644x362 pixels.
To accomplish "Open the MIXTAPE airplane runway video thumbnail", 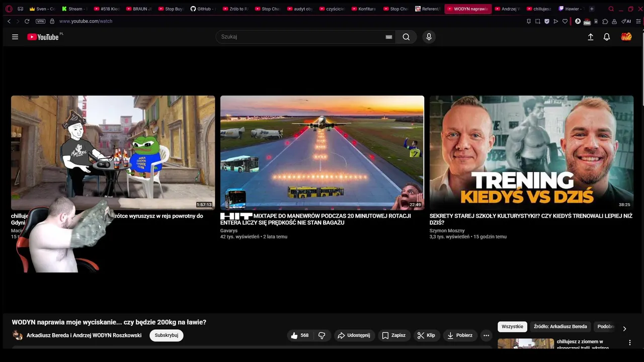I will pyautogui.click(x=322, y=152).
